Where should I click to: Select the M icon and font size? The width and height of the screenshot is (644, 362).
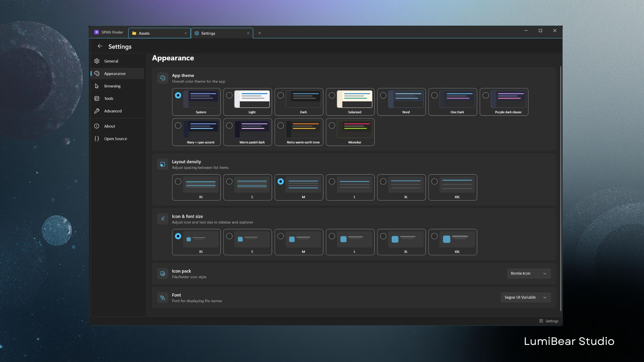299,242
